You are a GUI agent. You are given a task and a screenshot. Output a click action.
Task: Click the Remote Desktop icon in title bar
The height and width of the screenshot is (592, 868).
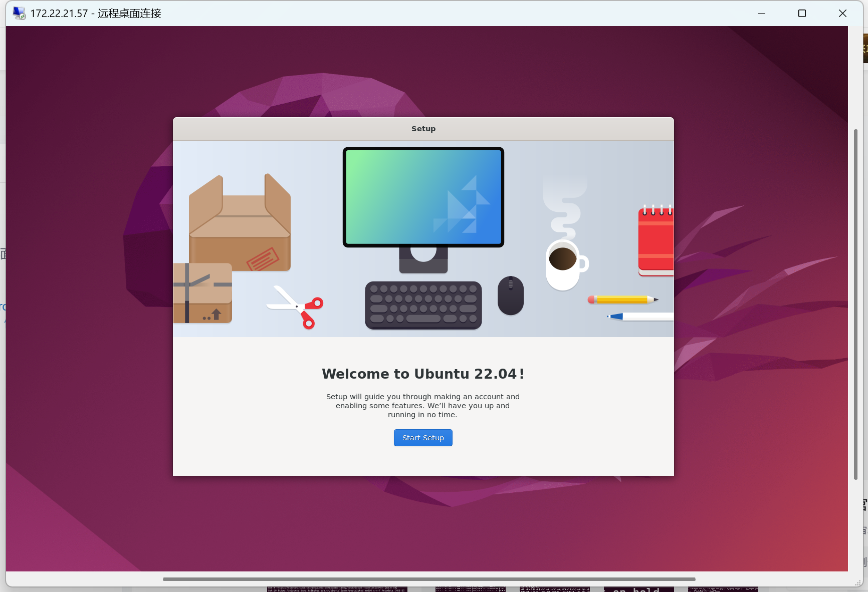tap(19, 14)
